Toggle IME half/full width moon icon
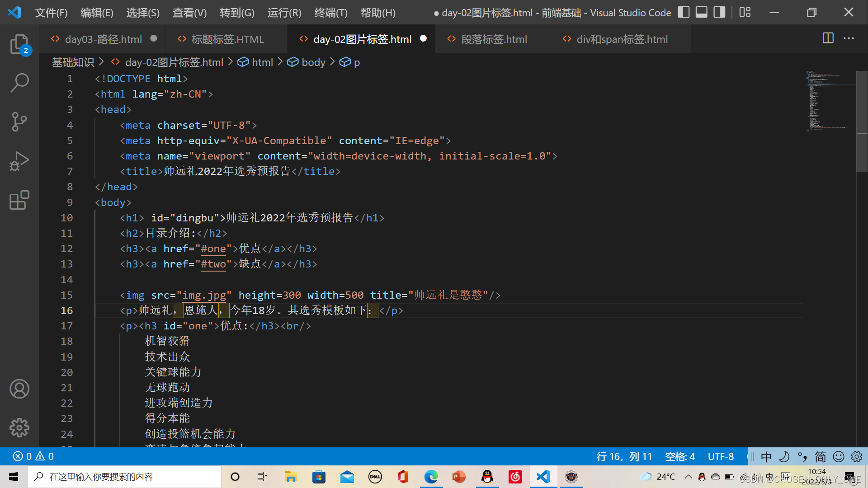The height and width of the screenshot is (488, 868). click(x=784, y=457)
